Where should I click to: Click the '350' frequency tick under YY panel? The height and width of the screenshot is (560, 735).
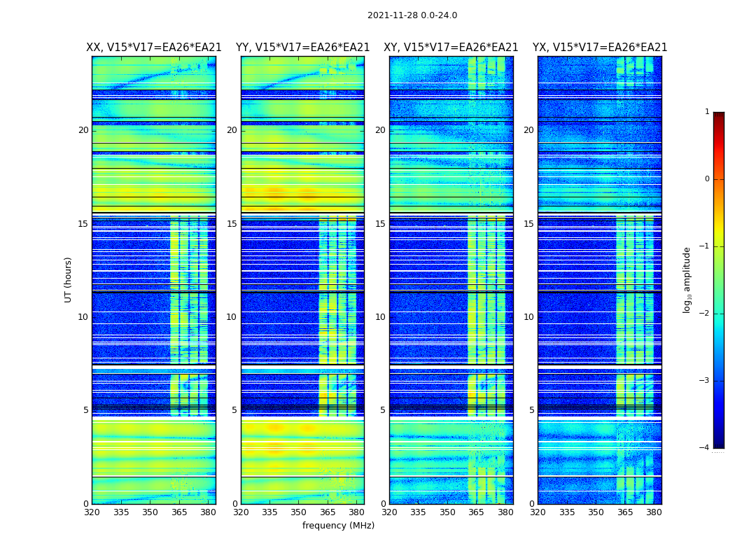click(299, 512)
